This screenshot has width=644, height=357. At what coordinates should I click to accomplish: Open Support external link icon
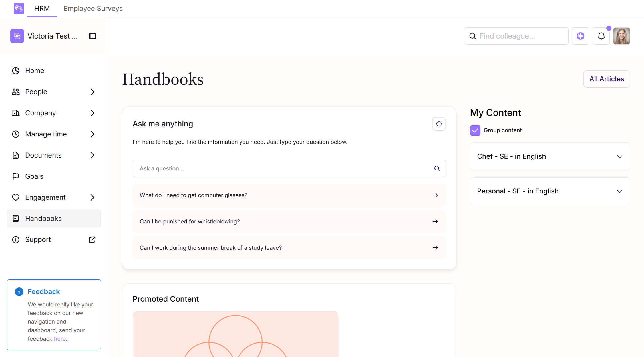click(x=92, y=240)
